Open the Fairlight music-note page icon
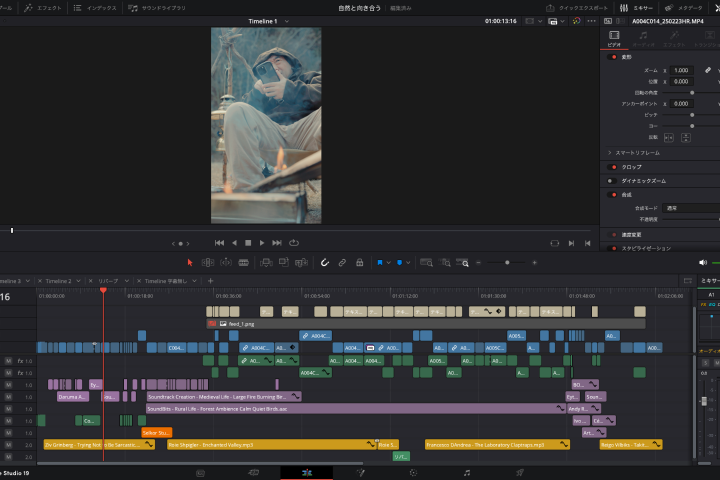 pyautogui.click(x=467, y=473)
